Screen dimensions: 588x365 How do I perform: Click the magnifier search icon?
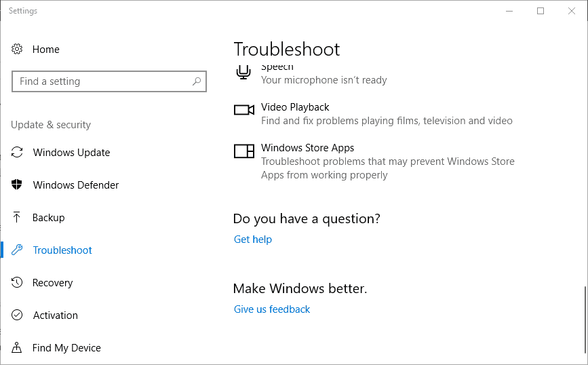coord(197,81)
